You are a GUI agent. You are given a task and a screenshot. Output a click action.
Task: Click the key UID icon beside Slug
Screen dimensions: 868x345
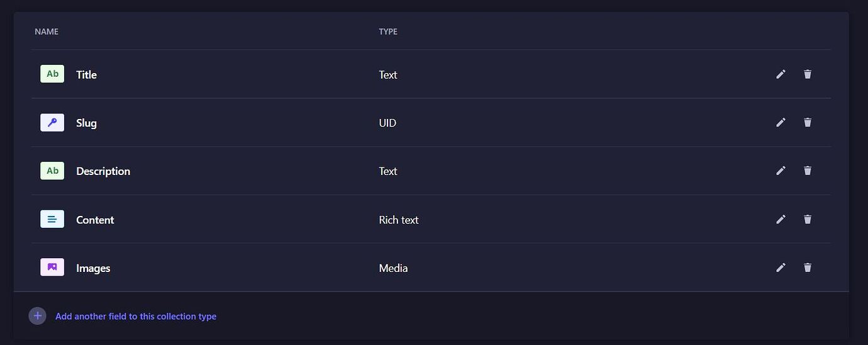(x=52, y=122)
